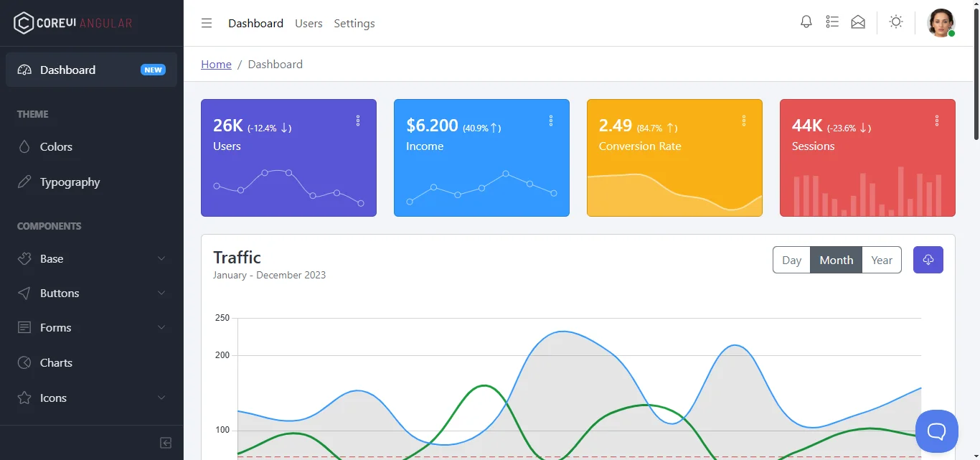Screen dimensions: 980x460
Task: Select the Year traffic range option
Action: 882,260
